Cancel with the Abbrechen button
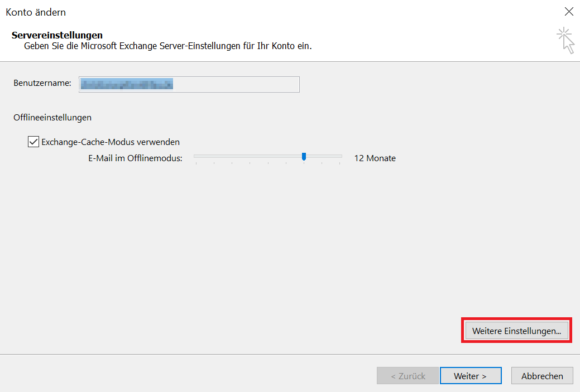Viewport: 580px width, 392px height. pyautogui.click(x=542, y=376)
